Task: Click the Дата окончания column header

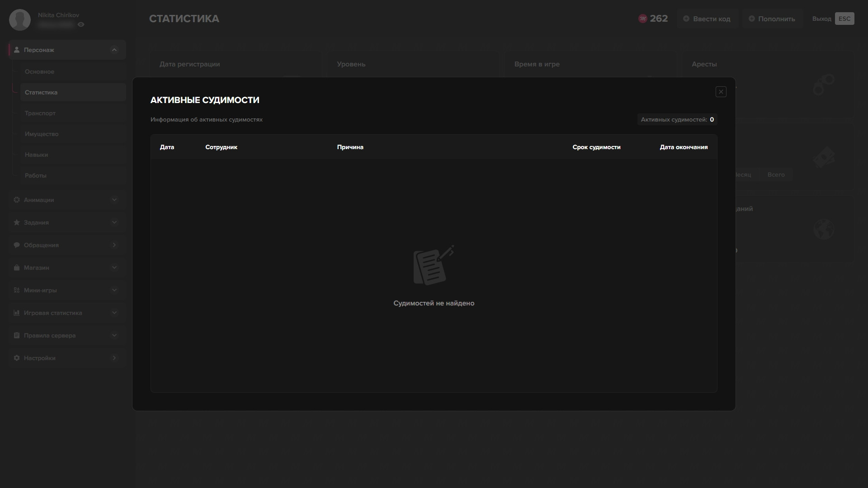Action: tap(684, 147)
